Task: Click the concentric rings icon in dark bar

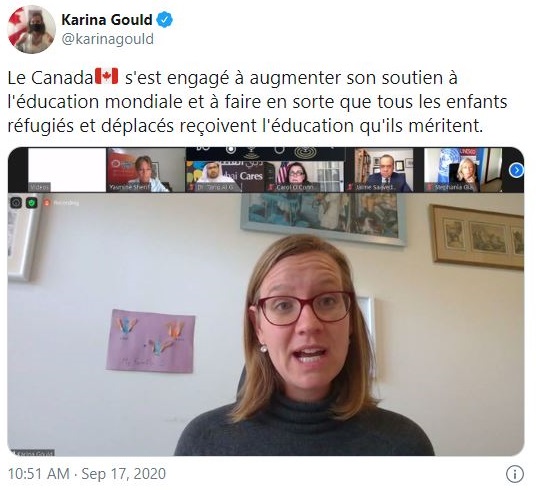Action: tap(305, 152)
